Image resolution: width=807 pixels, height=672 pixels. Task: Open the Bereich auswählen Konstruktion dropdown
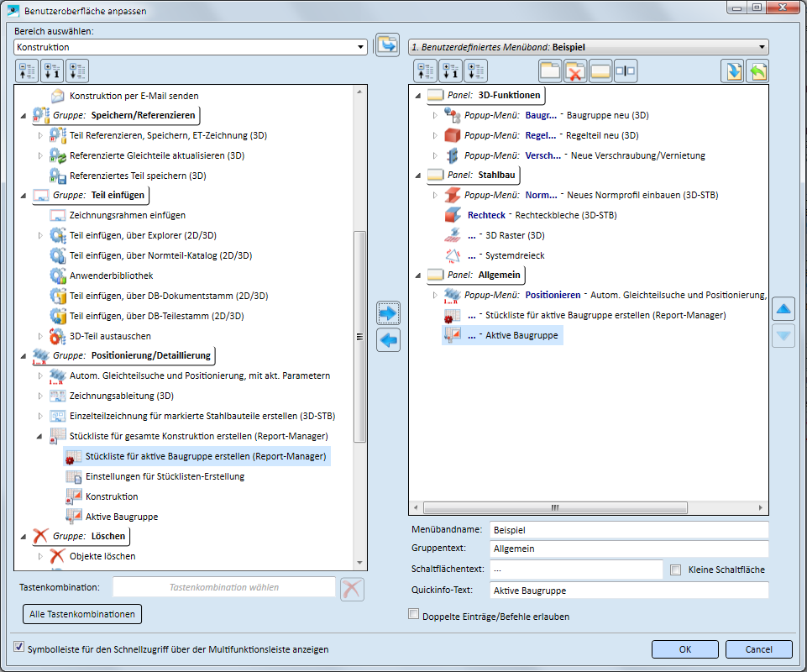click(x=360, y=47)
